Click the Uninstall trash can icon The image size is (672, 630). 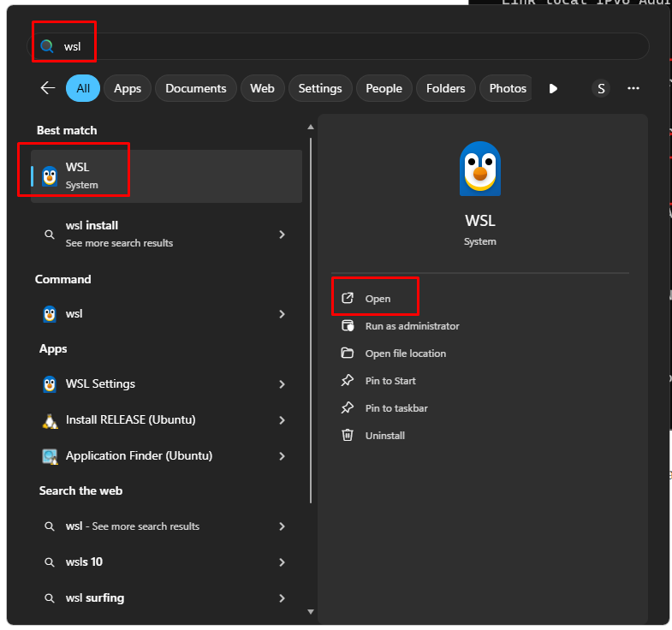pos(348,436)
